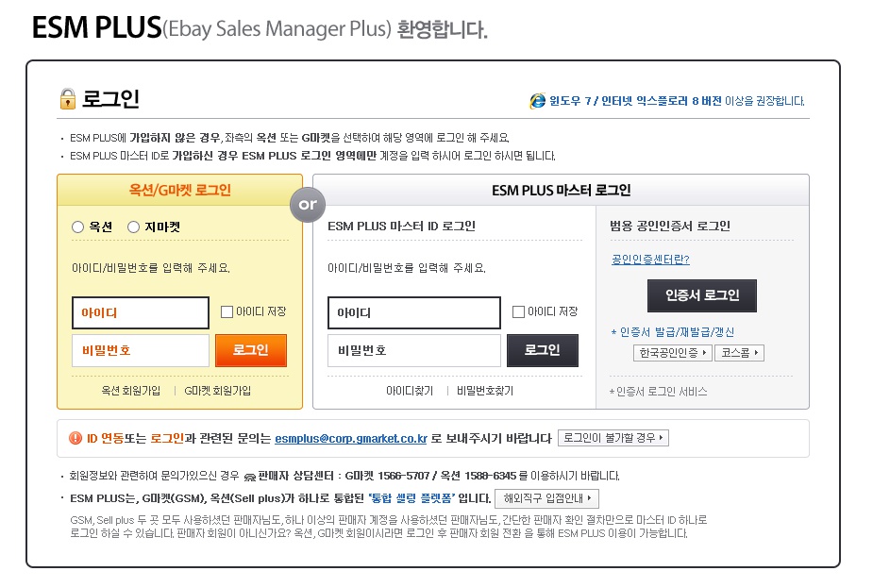Click the 'or' badge between login panels

[308, 204]
